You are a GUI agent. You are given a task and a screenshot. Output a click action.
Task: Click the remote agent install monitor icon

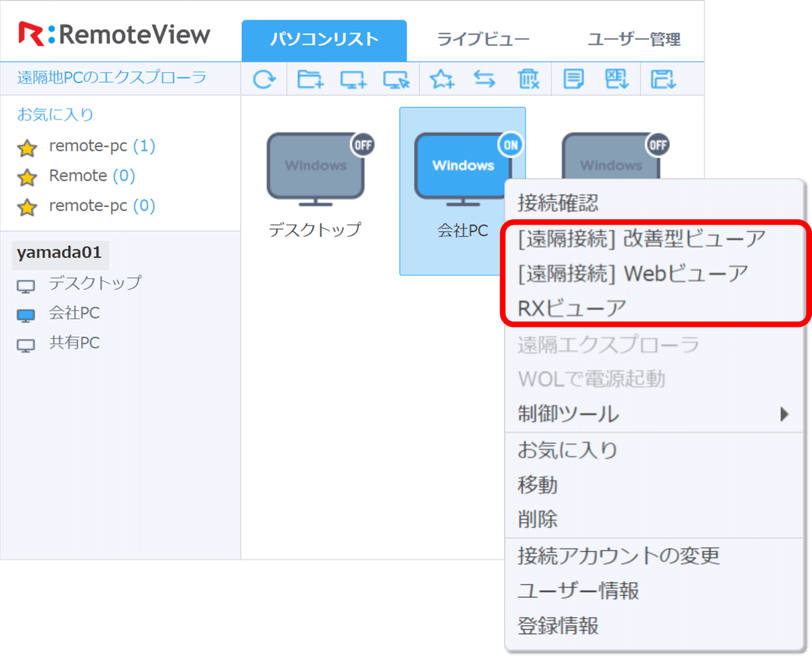[397, 79]
